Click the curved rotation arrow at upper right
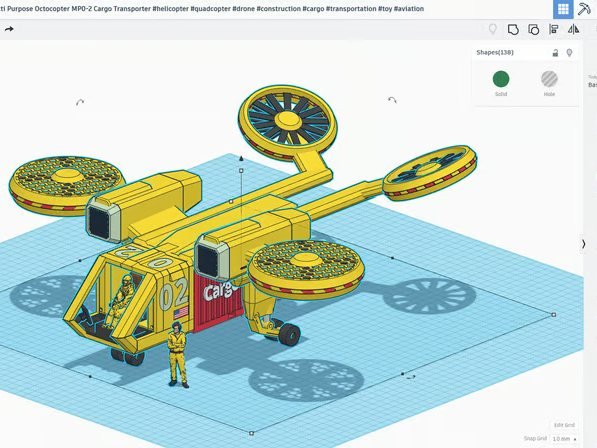Viewport: 597px width, 448px height. click(392, 100)
